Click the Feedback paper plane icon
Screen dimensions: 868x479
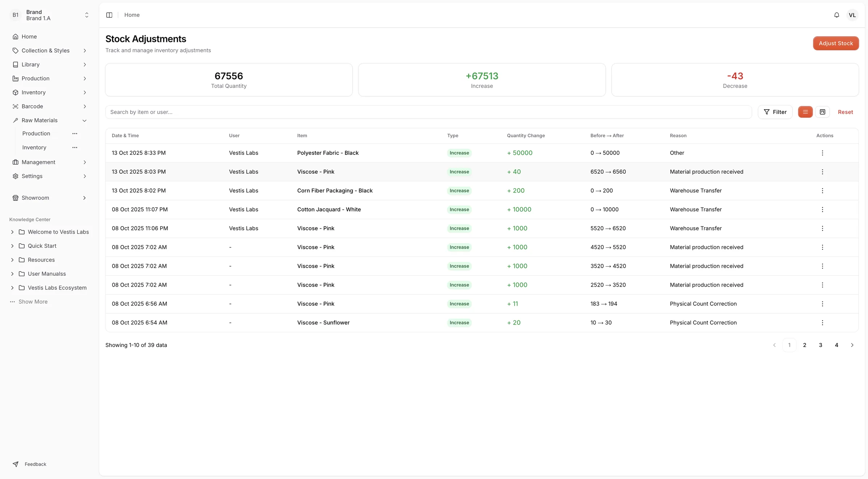click(x=16, y=464)
